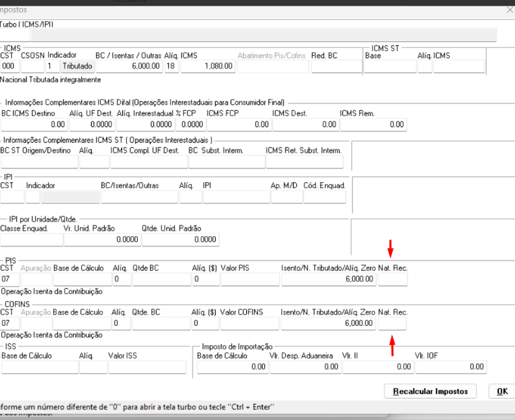Select the BC Subst. Interm. field
The width and height of the screenshot is (515, 420).
[x=226, y=162]
